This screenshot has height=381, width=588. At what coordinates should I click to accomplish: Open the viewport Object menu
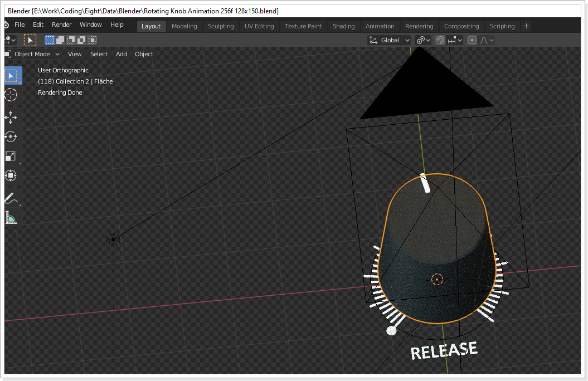144,54
